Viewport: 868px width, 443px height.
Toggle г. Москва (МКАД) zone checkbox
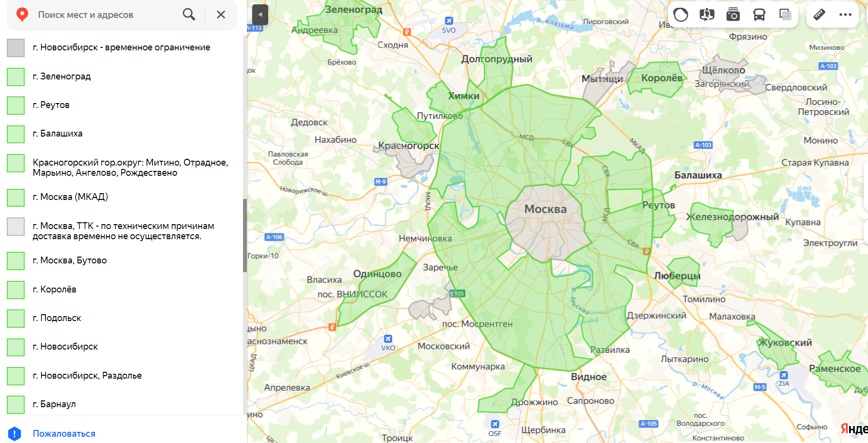[15, 197]
